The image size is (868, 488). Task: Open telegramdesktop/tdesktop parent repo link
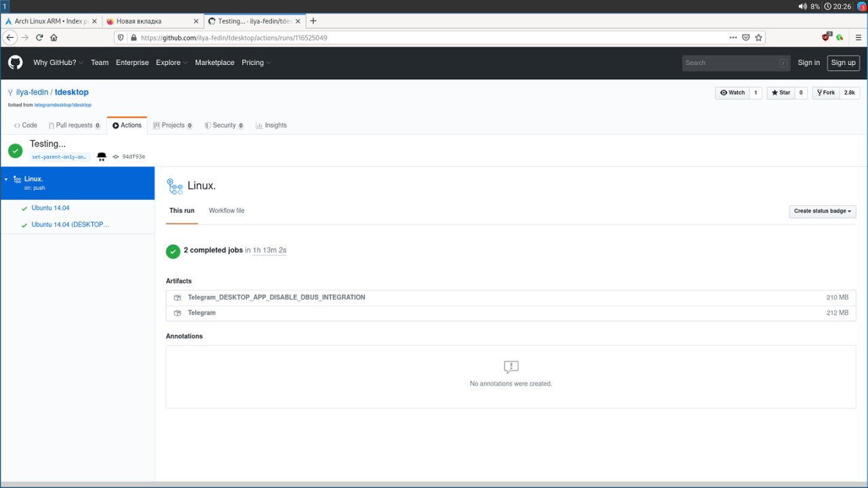[62, 105]
